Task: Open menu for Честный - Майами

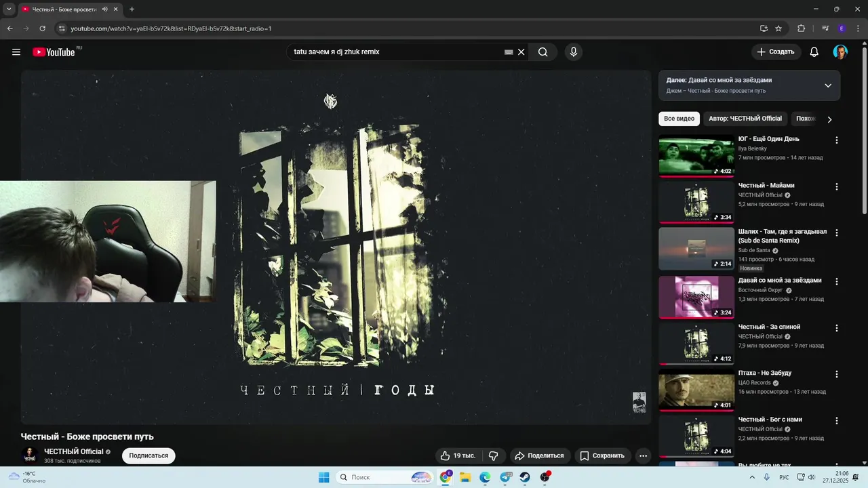Action: 836,186
